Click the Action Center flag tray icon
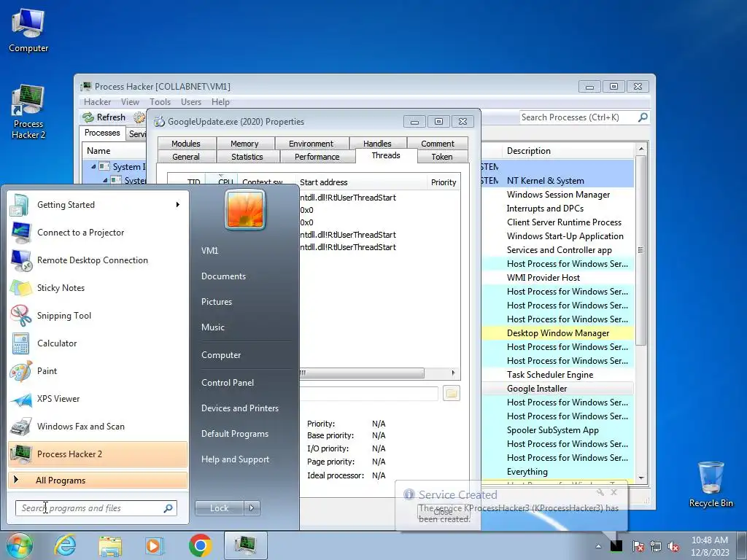The image size is (747, 560). click(x=638, y=547)
